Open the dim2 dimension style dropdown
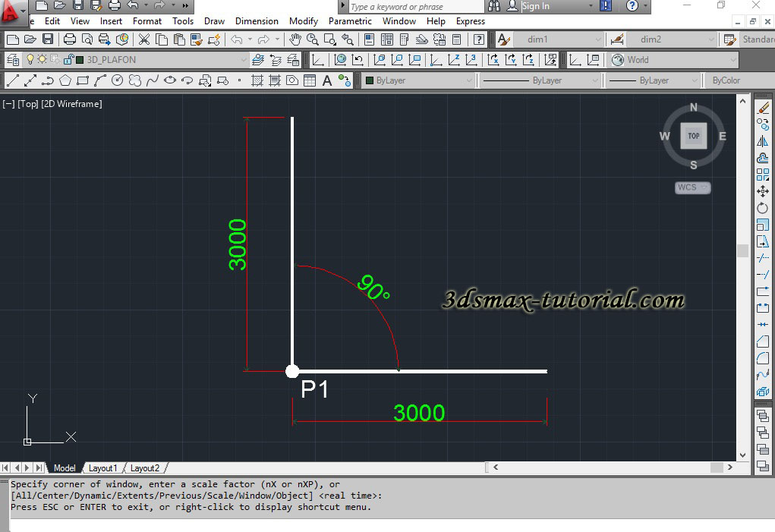Image resolution: width=775 pixels, height=532 pixels. [710, 39]
